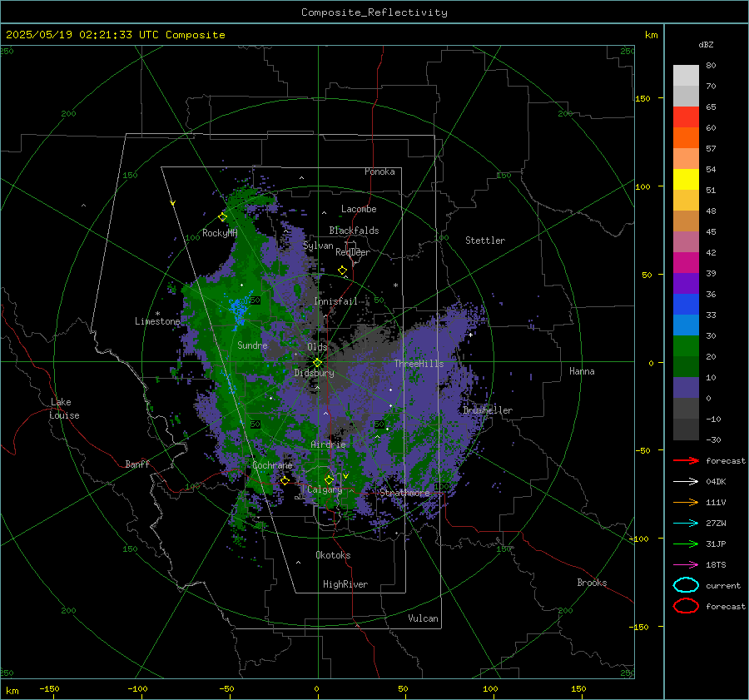Click the 0 dBZ purple color swatch
The image size is (749, 700).
click(x=686, y=388)
